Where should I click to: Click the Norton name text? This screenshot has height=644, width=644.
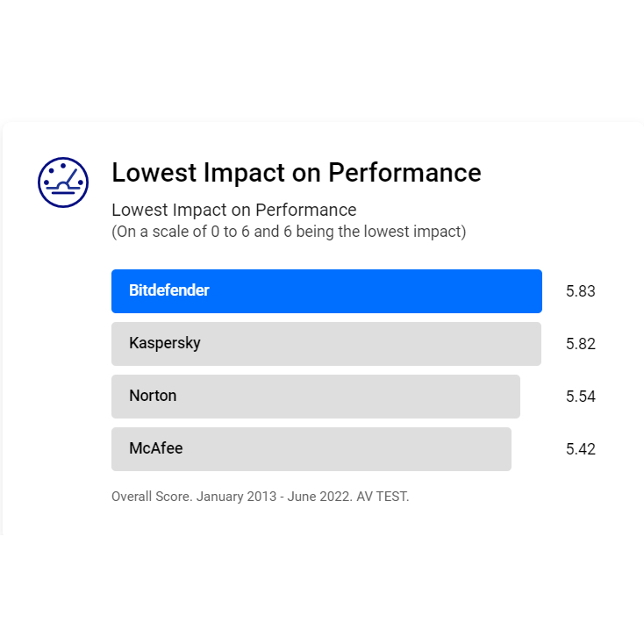click(x=153, y=396)
